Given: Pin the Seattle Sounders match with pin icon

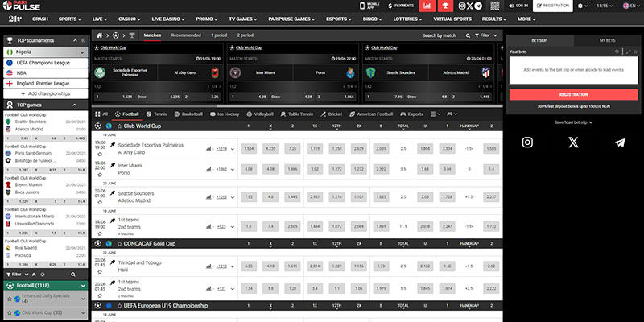Looking at the screenshot, I should [x=113, y=192].
